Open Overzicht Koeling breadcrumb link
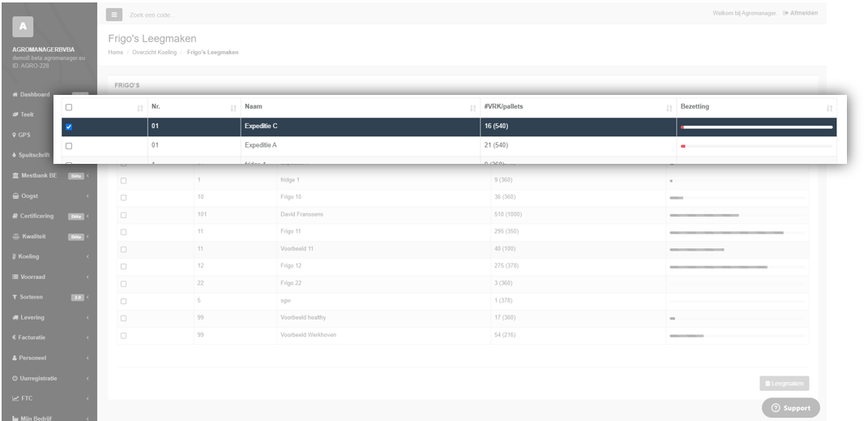 155,52
